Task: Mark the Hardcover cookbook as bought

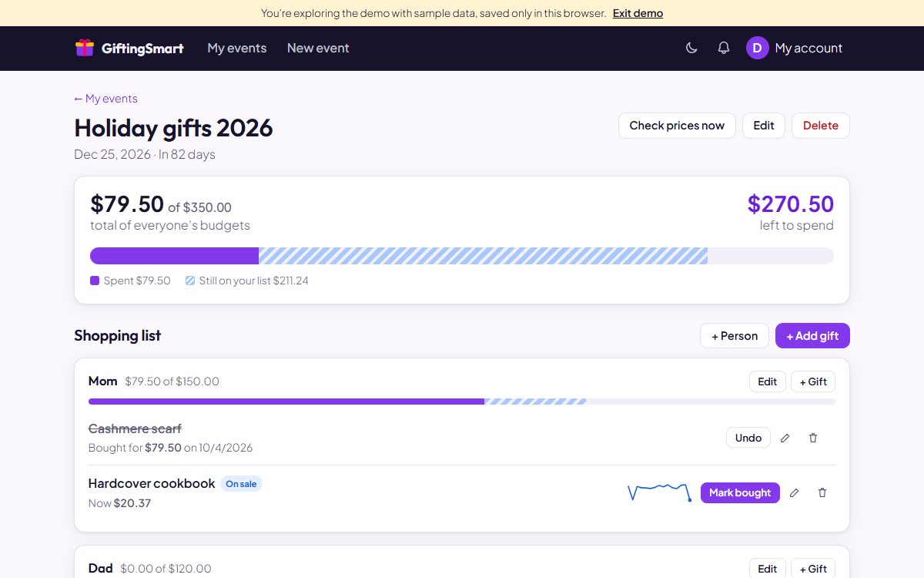Action: 740,492
